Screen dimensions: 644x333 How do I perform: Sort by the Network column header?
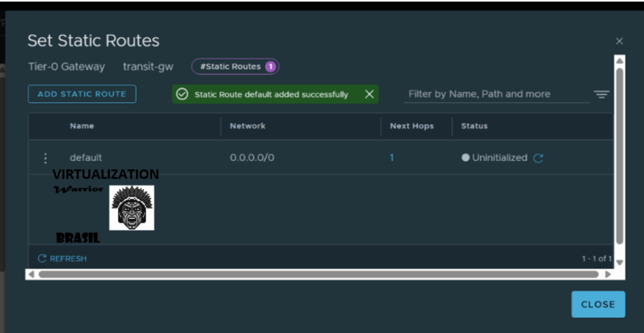(248, 126)
